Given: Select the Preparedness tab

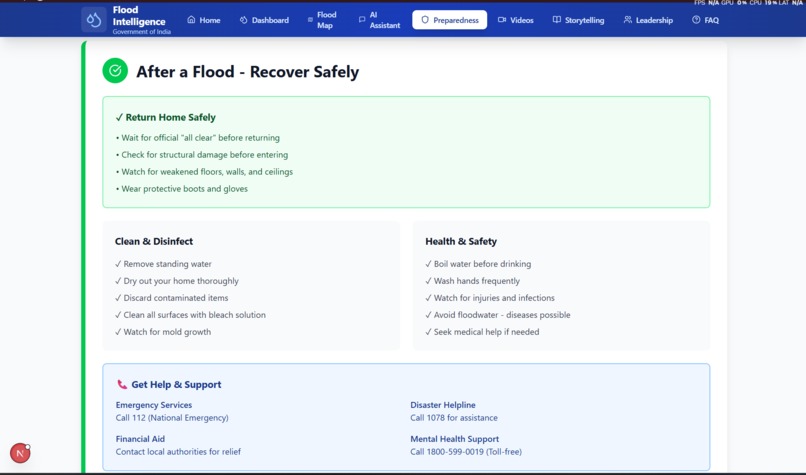Looking at the screenshot, I should (x=449, y=20).
